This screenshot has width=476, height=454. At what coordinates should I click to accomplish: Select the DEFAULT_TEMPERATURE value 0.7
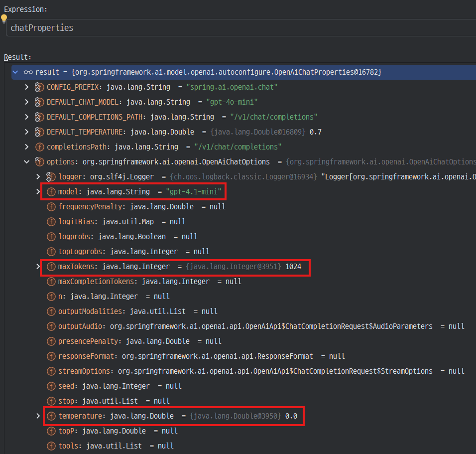tap(315, 132)
